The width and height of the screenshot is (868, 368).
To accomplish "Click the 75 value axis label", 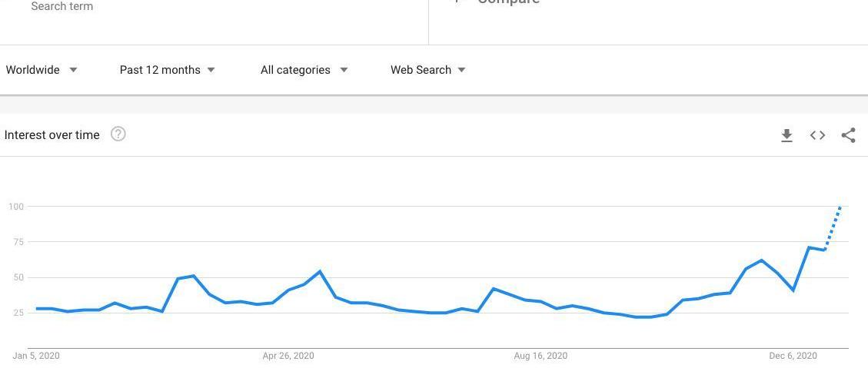I will pos(16,242).
